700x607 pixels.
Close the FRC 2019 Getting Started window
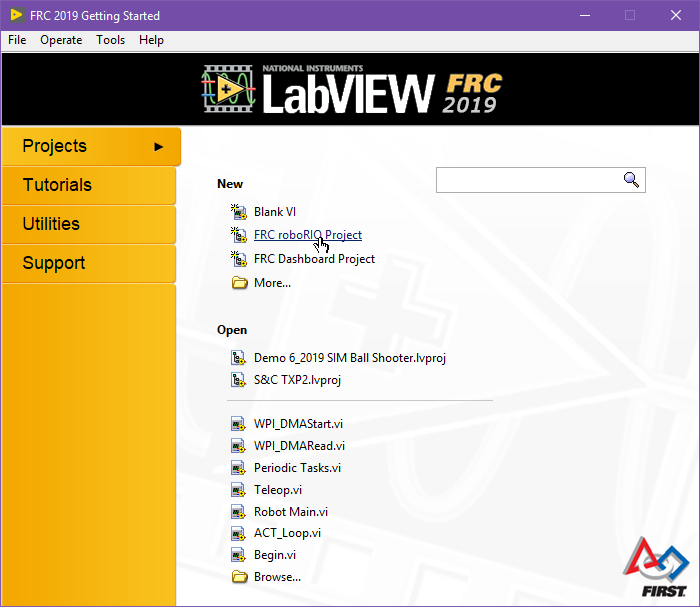[x=676, y=15]
